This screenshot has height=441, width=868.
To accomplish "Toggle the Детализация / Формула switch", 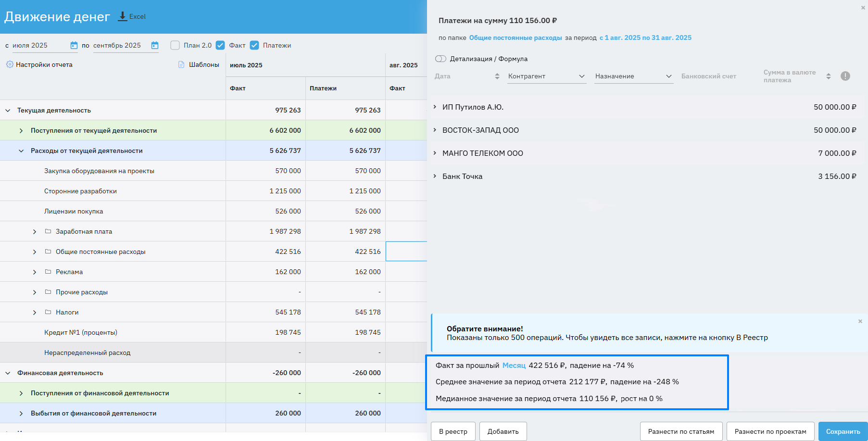I will pos(440,59).
